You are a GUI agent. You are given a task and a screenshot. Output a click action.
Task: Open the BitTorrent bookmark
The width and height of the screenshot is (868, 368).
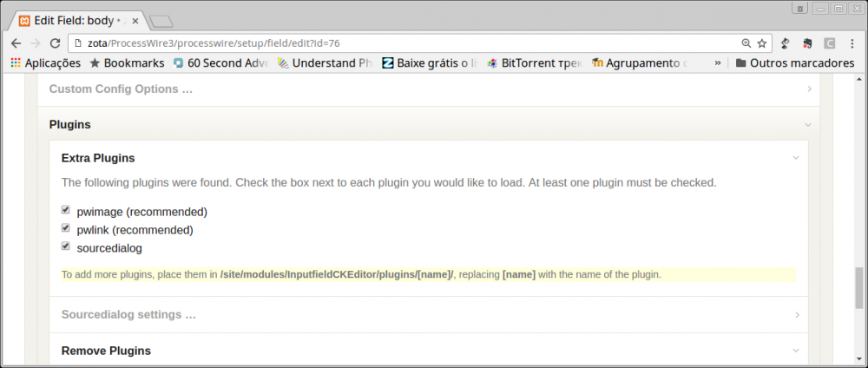[x=535, y=63]
